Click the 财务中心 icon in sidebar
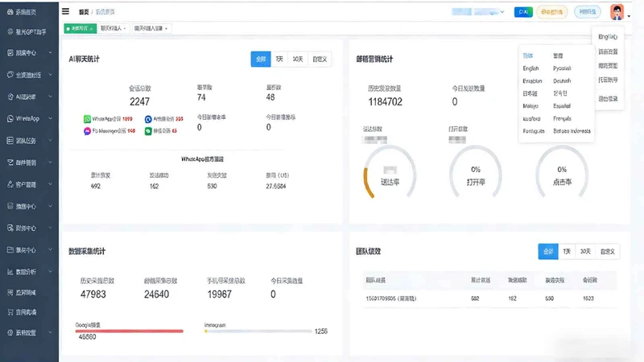Viewport: 644px width, 362px height. click(10, 228)
